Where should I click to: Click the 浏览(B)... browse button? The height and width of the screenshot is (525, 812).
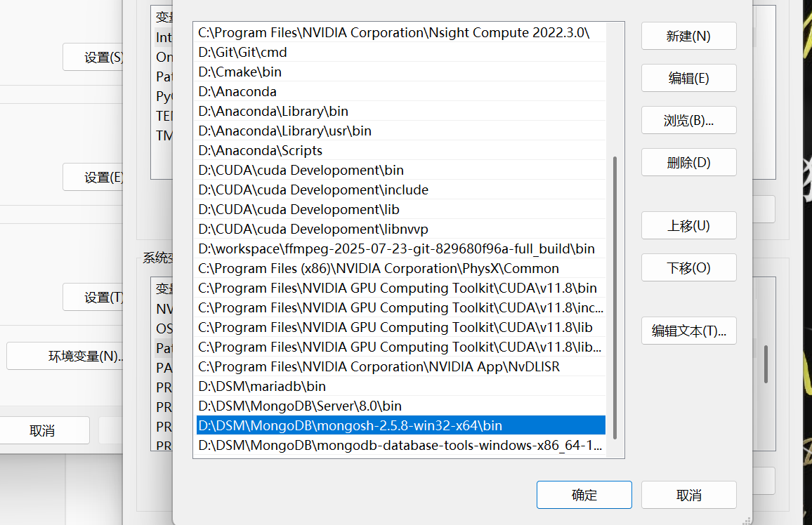[688, 120]
